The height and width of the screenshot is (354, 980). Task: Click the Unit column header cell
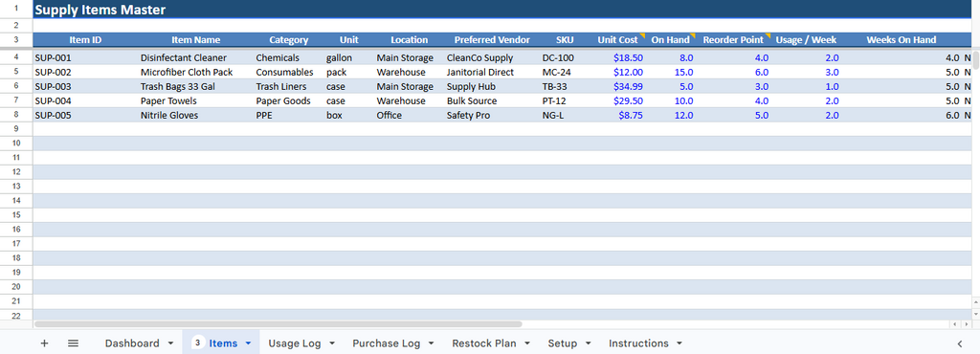click(x=349, y=39)
